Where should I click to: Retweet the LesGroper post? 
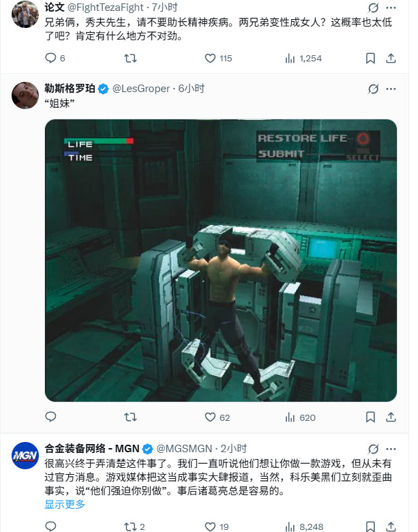130,417
